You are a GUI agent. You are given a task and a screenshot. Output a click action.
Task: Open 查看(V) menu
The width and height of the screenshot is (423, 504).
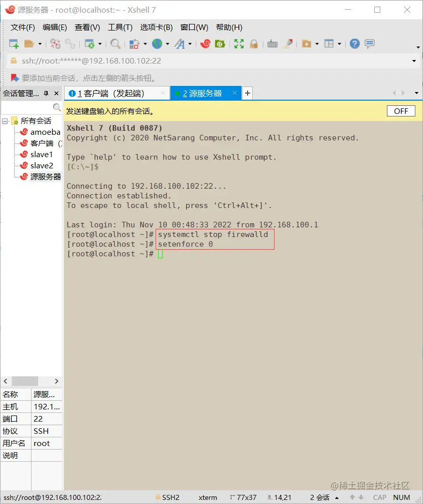tap(87, 27)
